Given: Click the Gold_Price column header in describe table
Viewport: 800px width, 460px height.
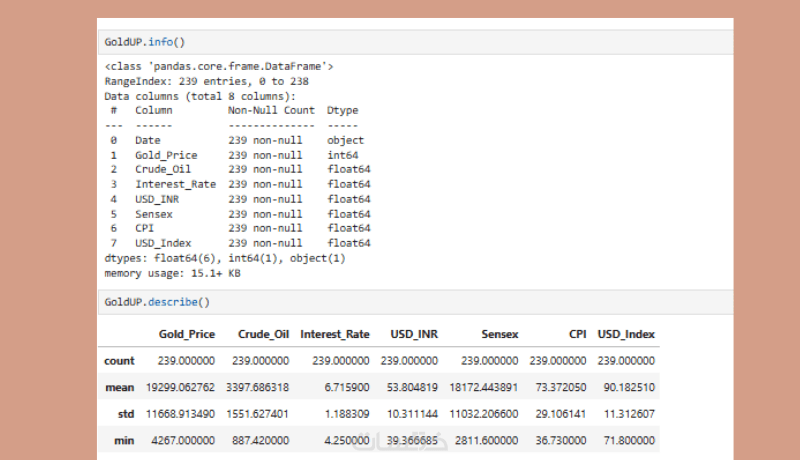Looking at the screenshot, I should (187, 334).
